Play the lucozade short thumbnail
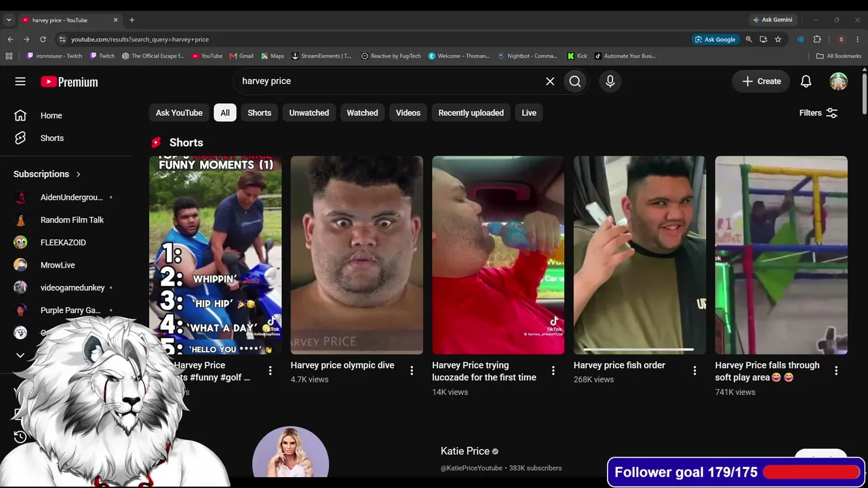This screenshot has height=488, width=868. point(498,256)
